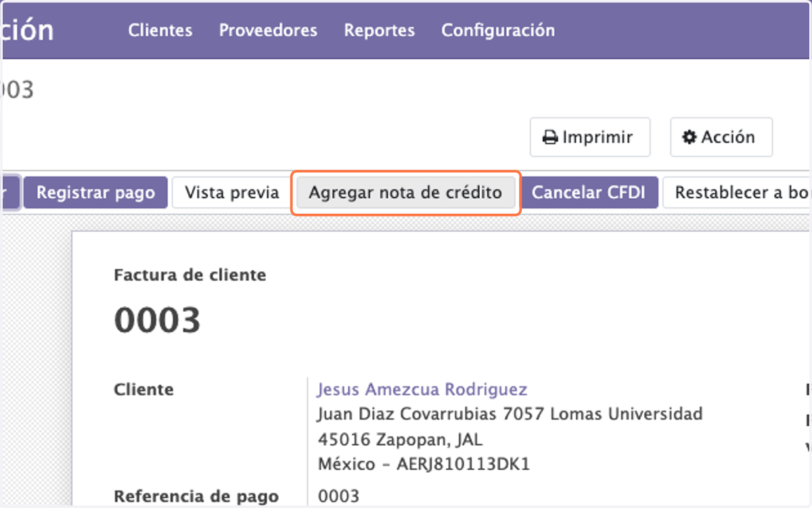The image size is (812, 508).
Task: Click Agregar nota de crédito
Action: pos(405,193)
